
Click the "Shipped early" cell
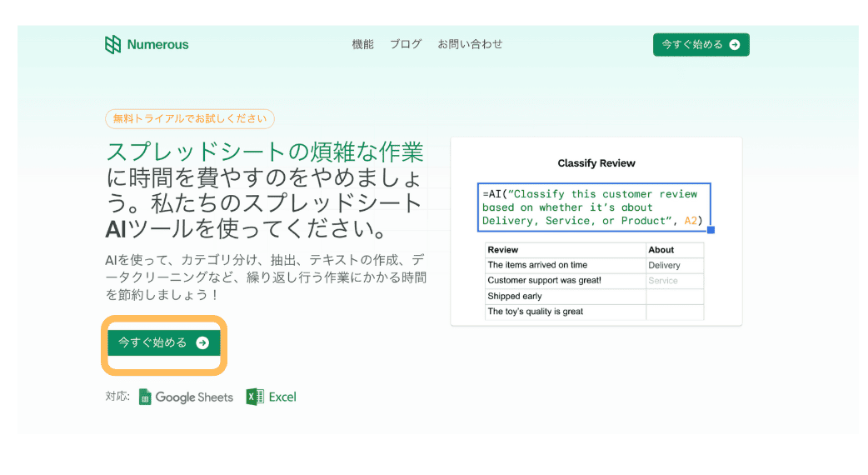tap(565, 296)
